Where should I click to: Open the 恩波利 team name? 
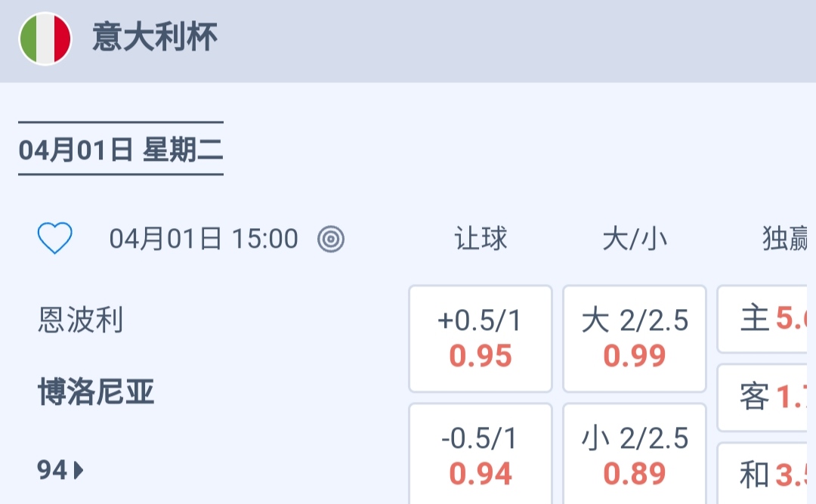pos(81,320)
